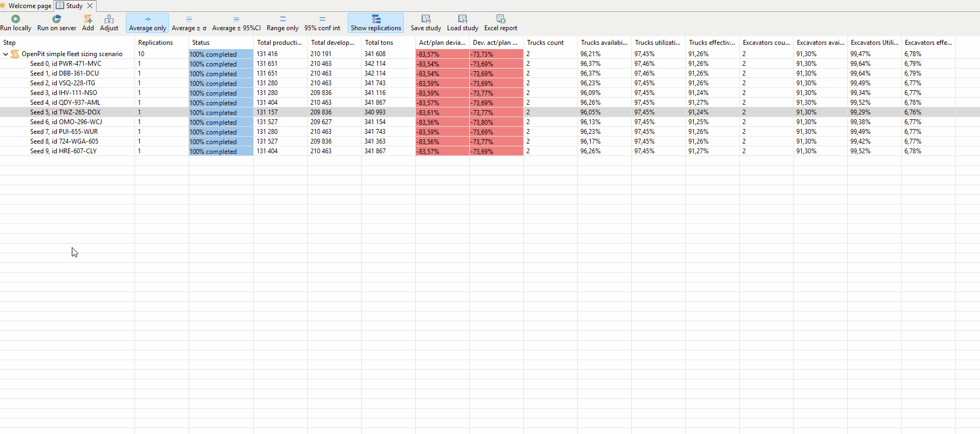
Task: Click the Trucks utilization column header
Action: (x=658, y=43)
